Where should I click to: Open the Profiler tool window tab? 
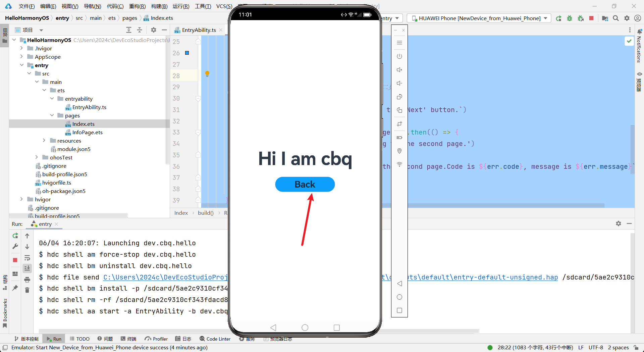coord(156,339)
